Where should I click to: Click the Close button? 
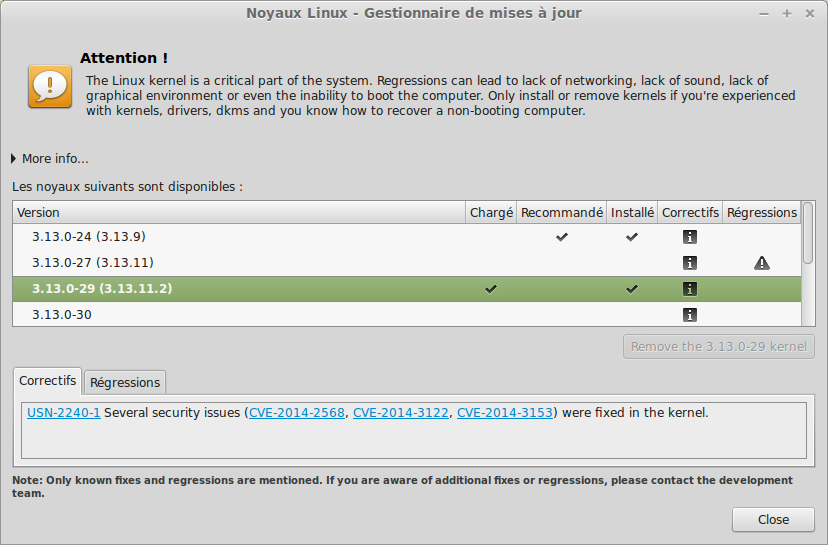[x=773, y=520]
